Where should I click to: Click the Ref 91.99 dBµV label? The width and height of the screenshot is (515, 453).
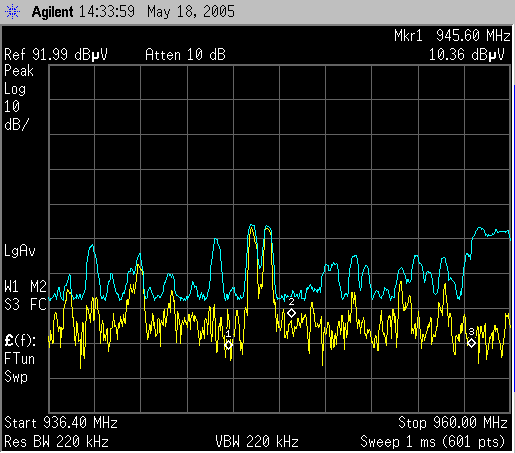[x=56, y=55]
